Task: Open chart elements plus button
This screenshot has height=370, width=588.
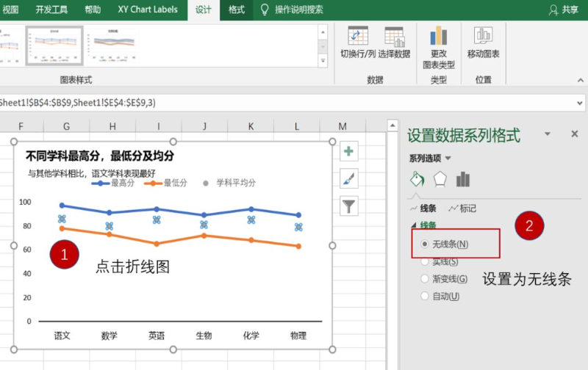Action: [x=348, y=151]
